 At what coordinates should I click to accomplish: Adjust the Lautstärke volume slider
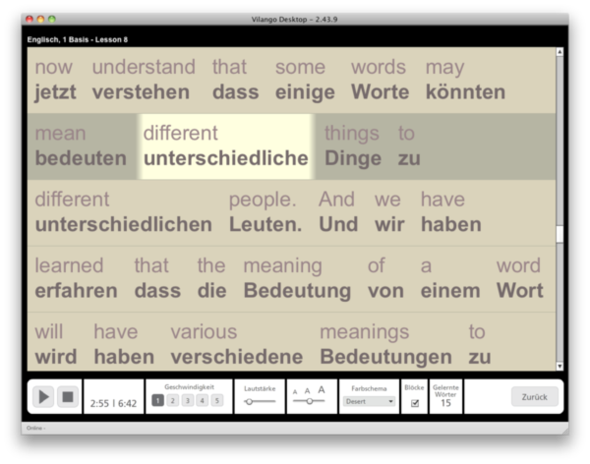[x=260, y=402]
